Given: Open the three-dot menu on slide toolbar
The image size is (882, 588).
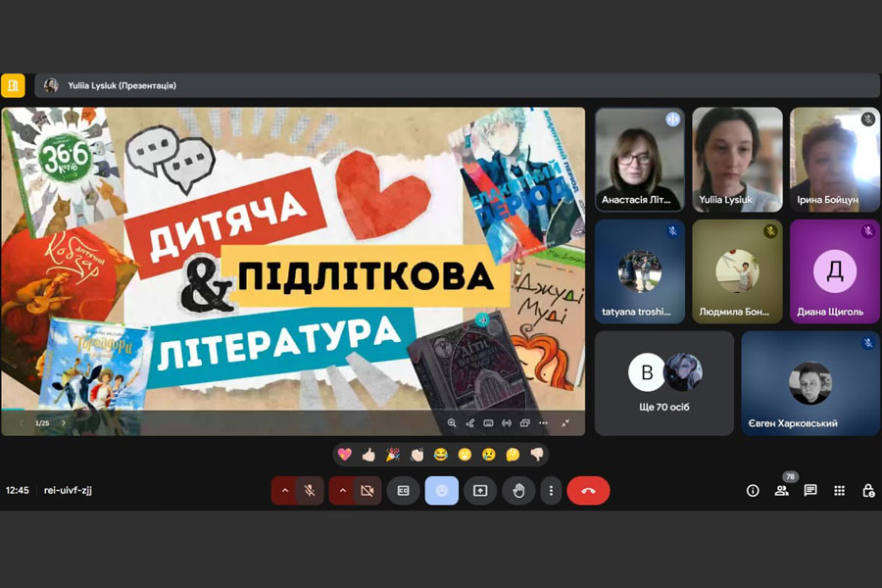Looking at the screenshot, I should [x=543, y=423].
